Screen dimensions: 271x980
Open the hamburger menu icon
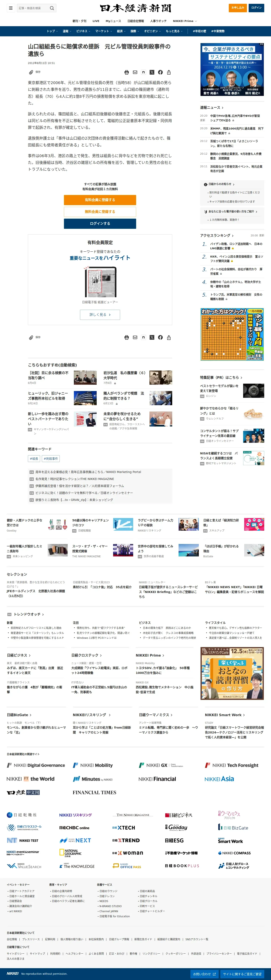point(11,8)
